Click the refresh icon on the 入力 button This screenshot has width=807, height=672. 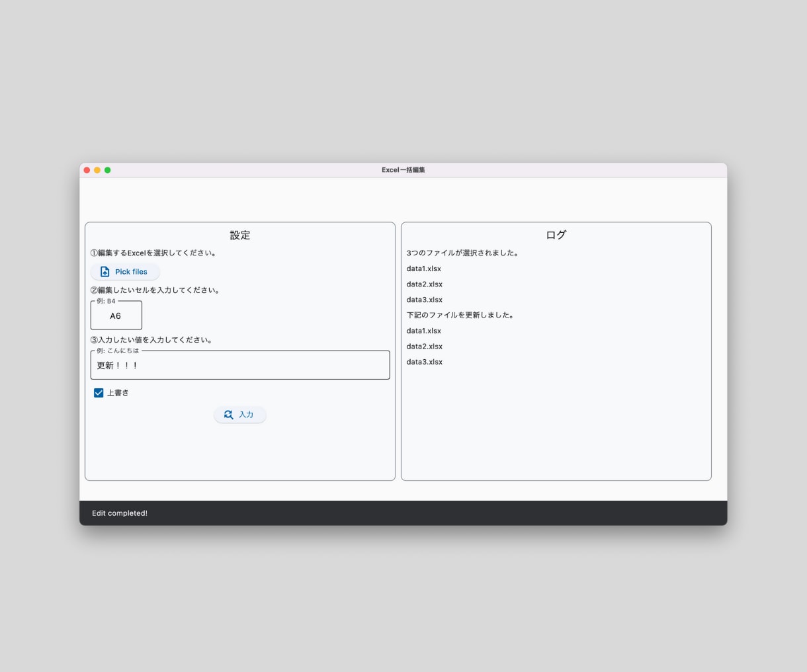point(229,415)
